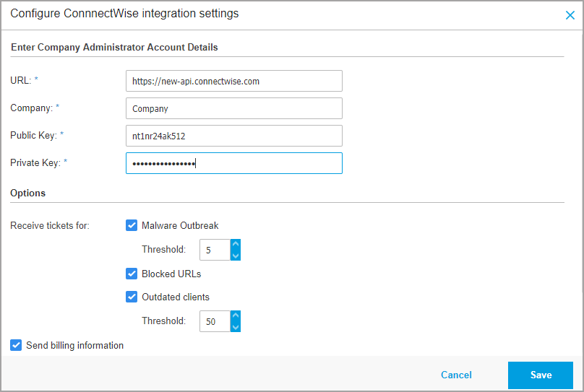The height and width of the screenshot is (392, 584).
Task: Disable the Outdated clients checkbox
Action: tap(132, 297)
